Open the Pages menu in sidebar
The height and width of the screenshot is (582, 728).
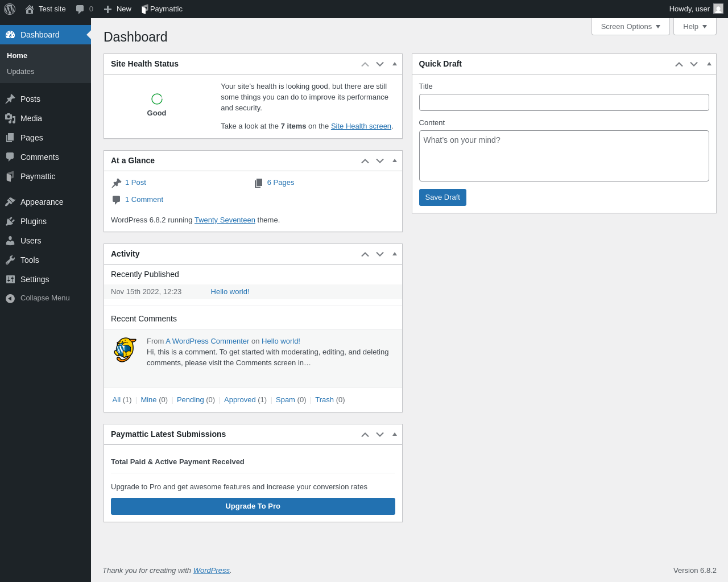(x=31, y=138)
